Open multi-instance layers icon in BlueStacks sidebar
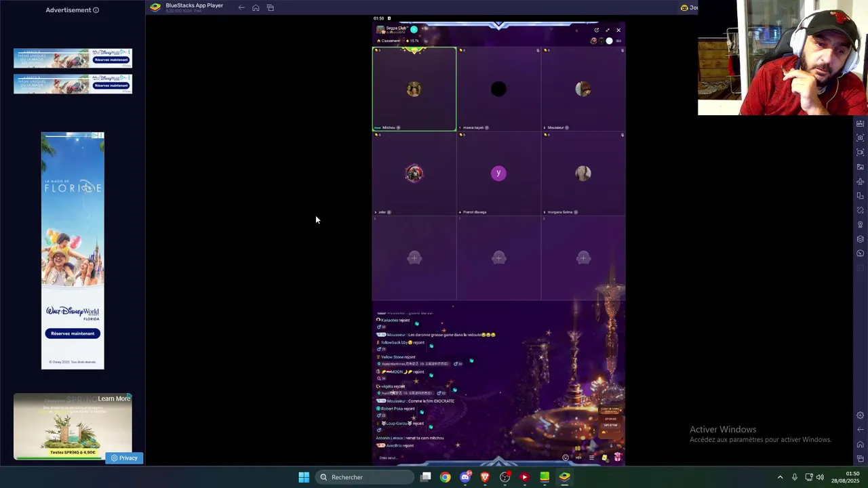The image size is (868, 488). [x=860, y=239]
